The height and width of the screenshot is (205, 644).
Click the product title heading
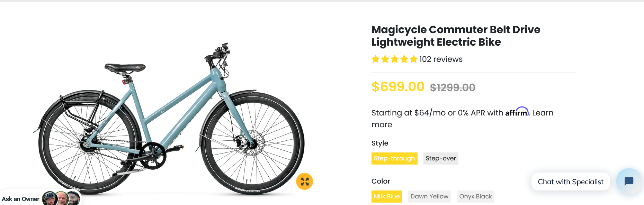click(x=455, y=36)
